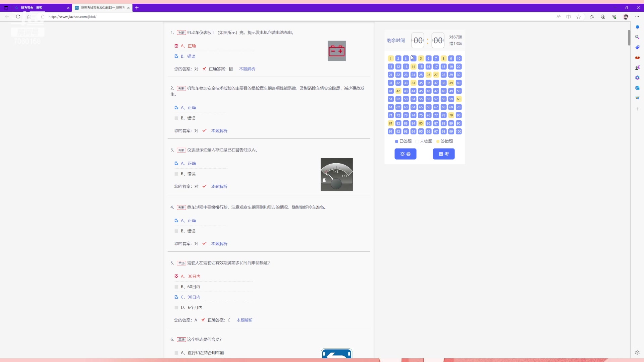Open the user profile avatar

click(626, 17)
